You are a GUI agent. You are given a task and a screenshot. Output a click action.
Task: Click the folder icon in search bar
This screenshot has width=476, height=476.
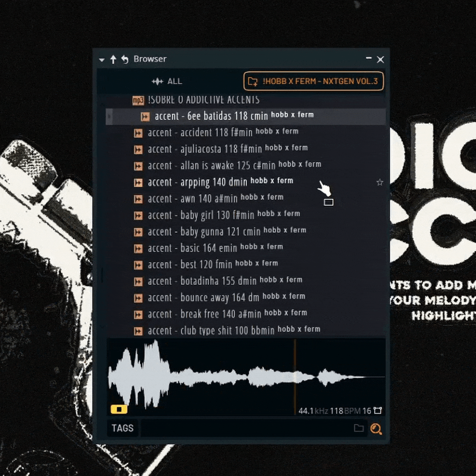tap(359, 428)
